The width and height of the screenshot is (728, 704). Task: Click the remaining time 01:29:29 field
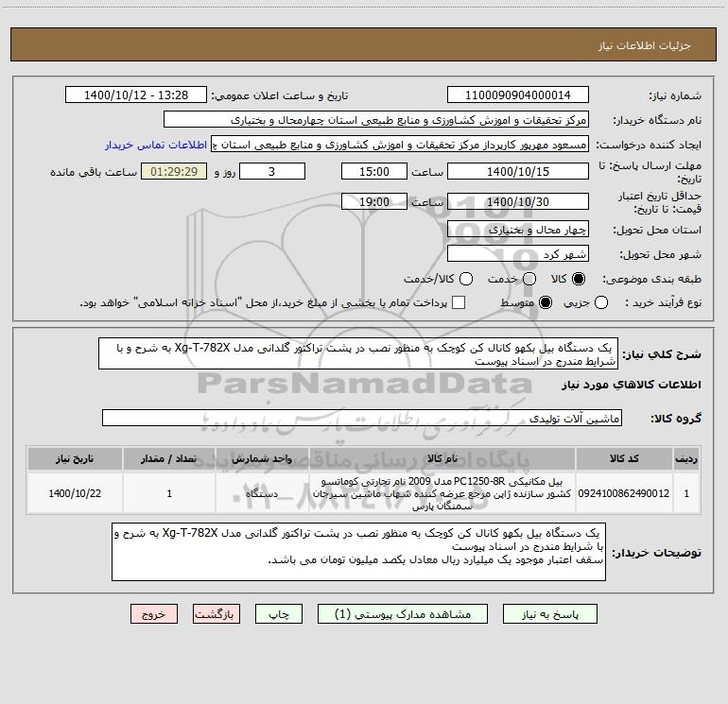click(x=174, y=172)
